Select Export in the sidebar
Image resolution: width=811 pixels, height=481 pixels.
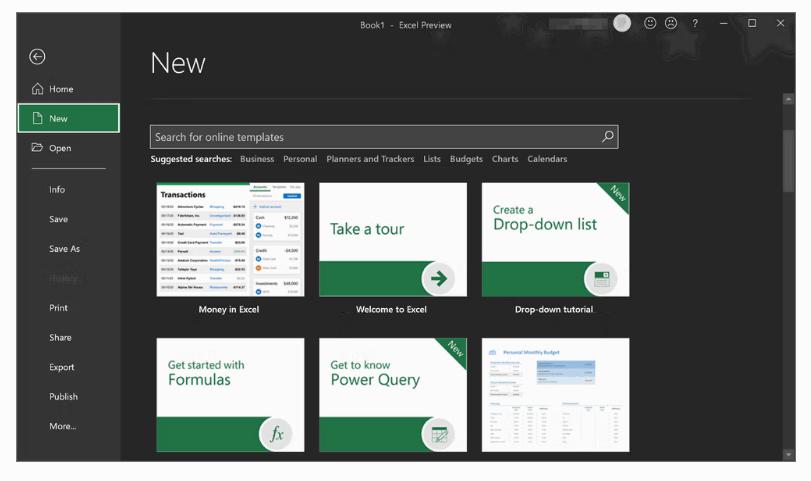point(62,367)
